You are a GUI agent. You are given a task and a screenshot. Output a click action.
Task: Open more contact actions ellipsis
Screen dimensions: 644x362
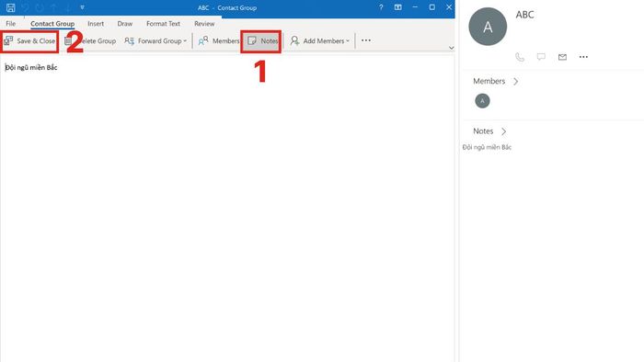(583, 57)
